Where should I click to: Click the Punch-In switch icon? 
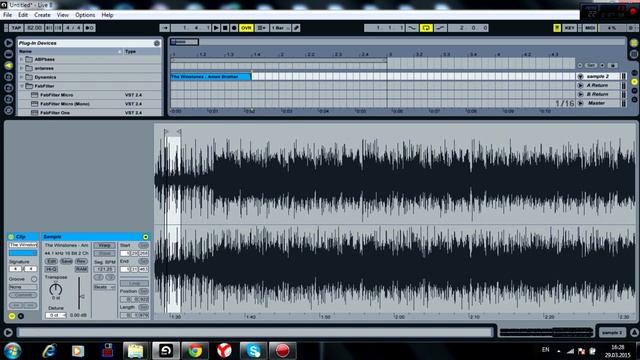413,28
